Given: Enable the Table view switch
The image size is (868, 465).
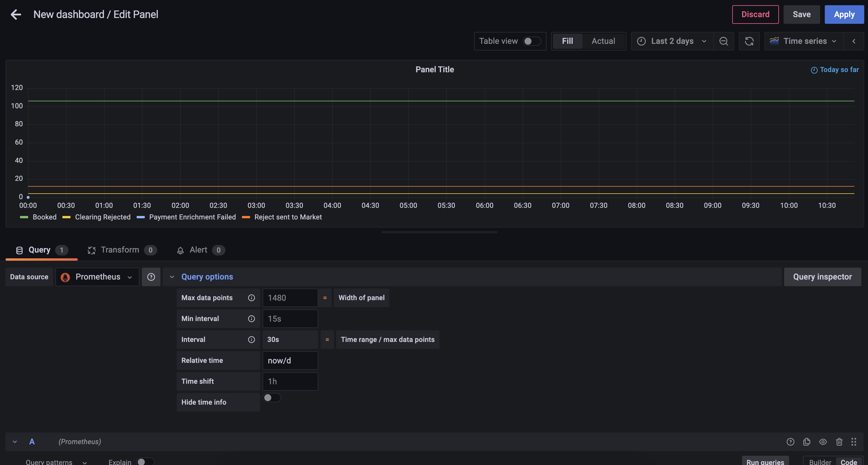Looking at the screenshot, I should coord(531,41).
